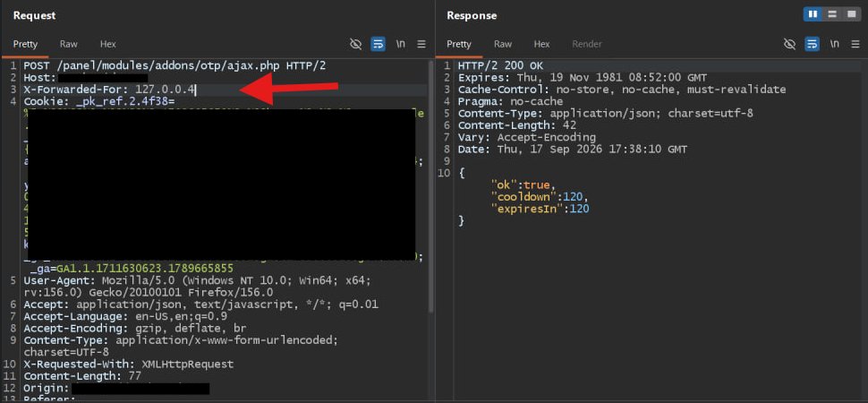868x403 pixels.
Task: Click the Origin header line
Action: [117, 388]
